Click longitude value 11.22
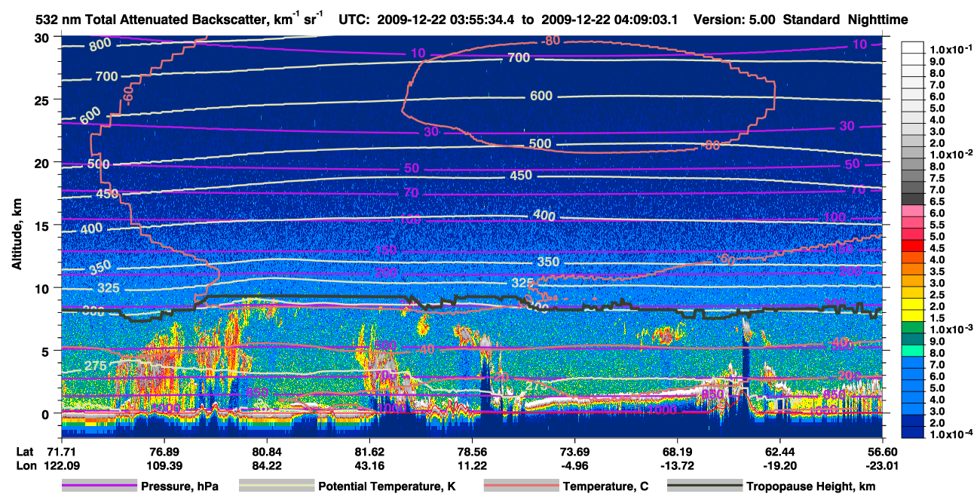The height and width of the screenshot is (503, 980). (472, 465)
